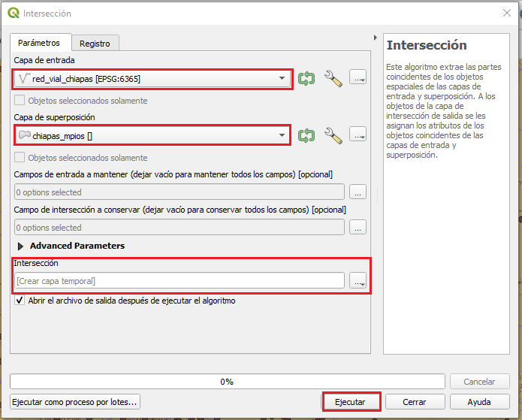Viewport: 522px width, 420px height.
Task: Expand the Advanced Parameters section
Action: click(x=20, y=246)
